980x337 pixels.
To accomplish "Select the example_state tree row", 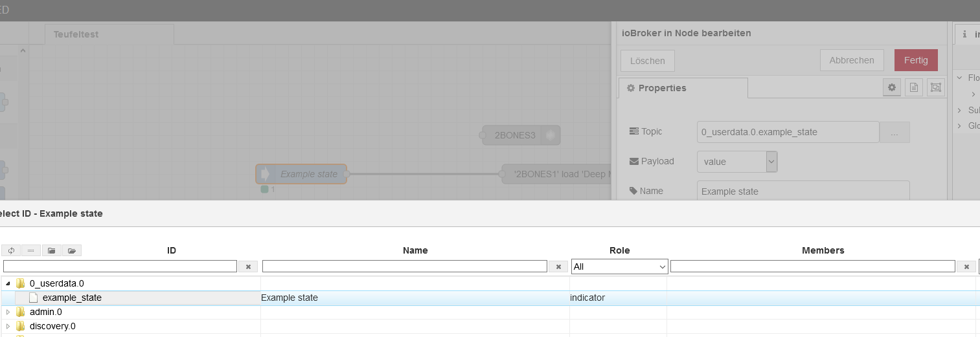I will (x=490, y=298).
